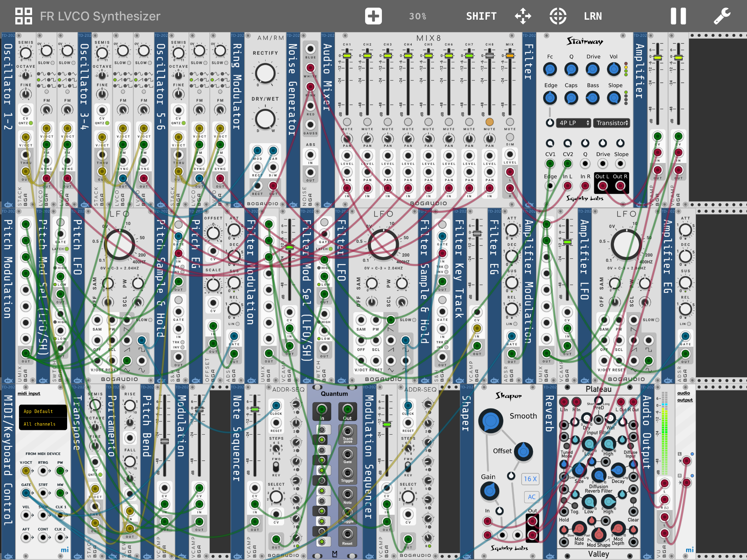Open settings via the wrench icon
This screenshot has height=560, width=747.
tap(722, 16)
